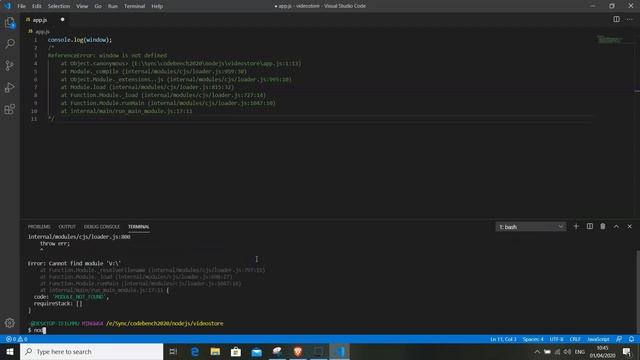Click the terminal vertical scrollbar
Image resolution: width=640 pixels, height=360 pixels.
point(638,292)
